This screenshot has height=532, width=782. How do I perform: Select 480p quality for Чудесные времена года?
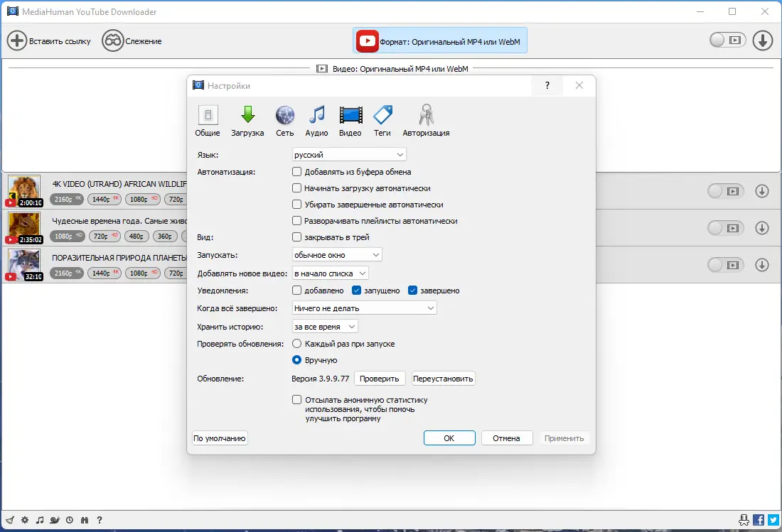click(x=136, y=236)
